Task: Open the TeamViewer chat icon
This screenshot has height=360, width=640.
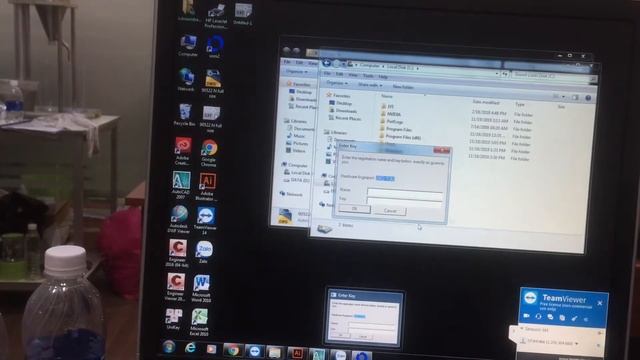Action: pyautogui.click(x=550, y=317)
